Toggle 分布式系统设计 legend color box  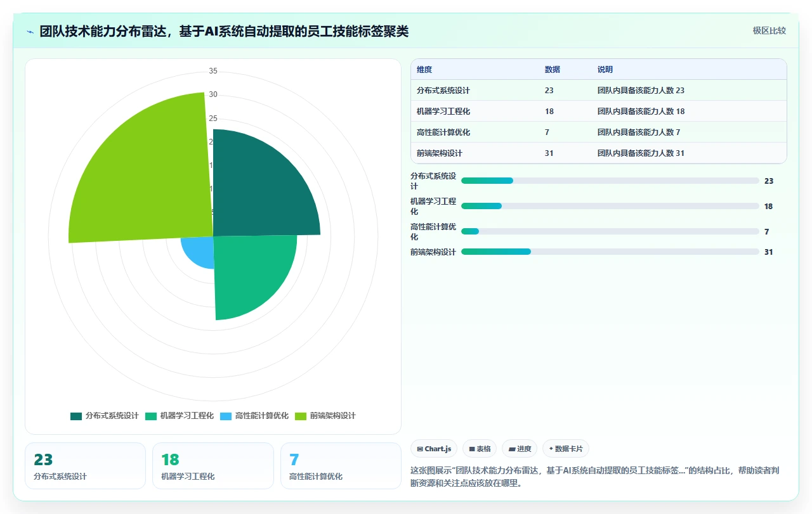(76, 416)
